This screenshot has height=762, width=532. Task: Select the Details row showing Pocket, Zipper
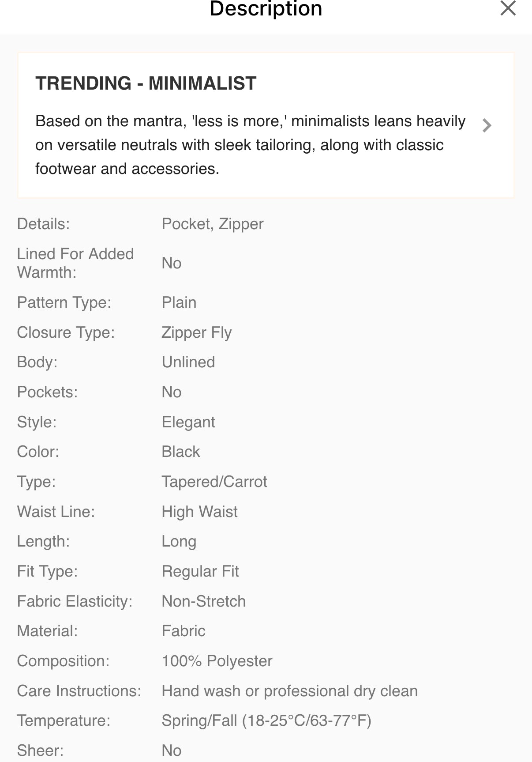pos(212,224)
